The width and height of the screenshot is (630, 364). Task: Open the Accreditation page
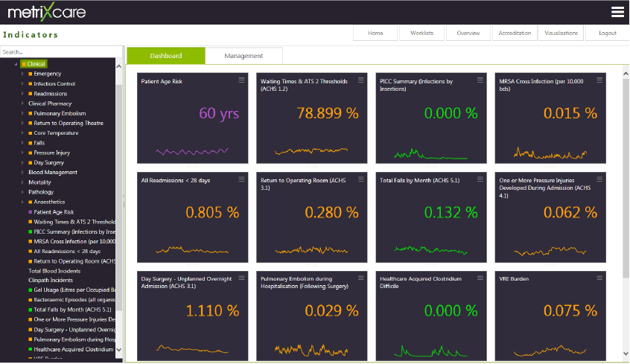click(515, 33)
